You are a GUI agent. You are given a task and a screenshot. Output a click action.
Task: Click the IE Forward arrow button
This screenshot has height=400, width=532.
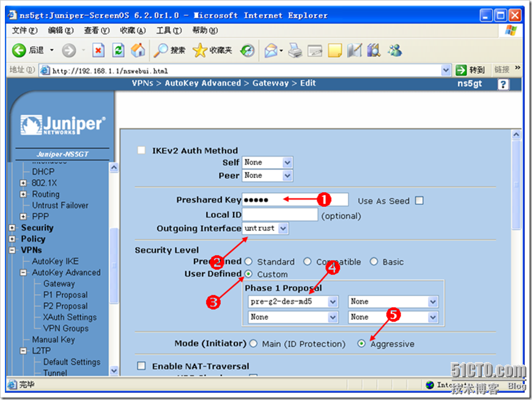click(69, 51)
